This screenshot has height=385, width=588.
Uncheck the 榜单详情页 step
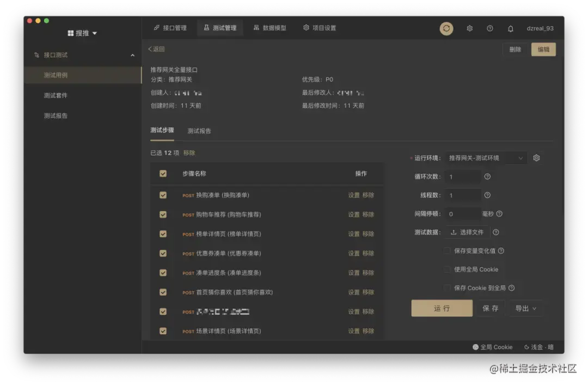click(x=163, y=234)
